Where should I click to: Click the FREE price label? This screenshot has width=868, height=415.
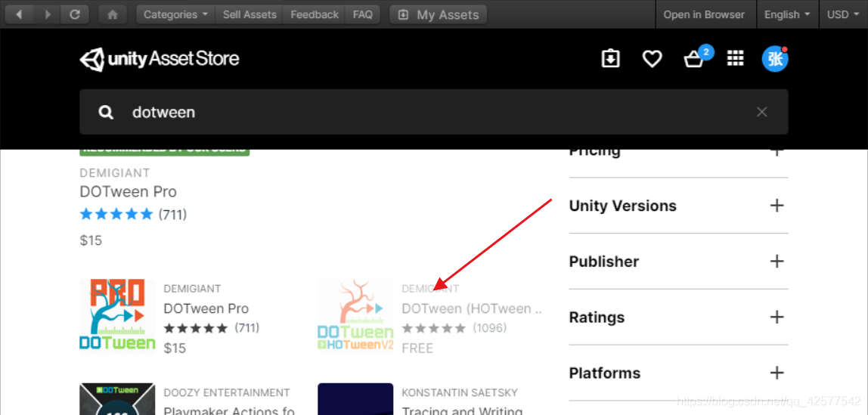click(417, 348)
